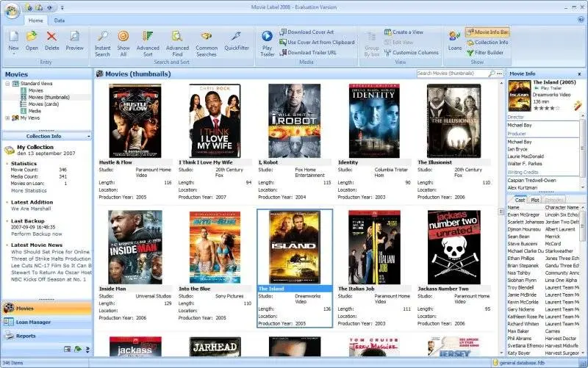Open the Filter Builder
This screenshot has height=368, width=588.
tap(485, 52)
